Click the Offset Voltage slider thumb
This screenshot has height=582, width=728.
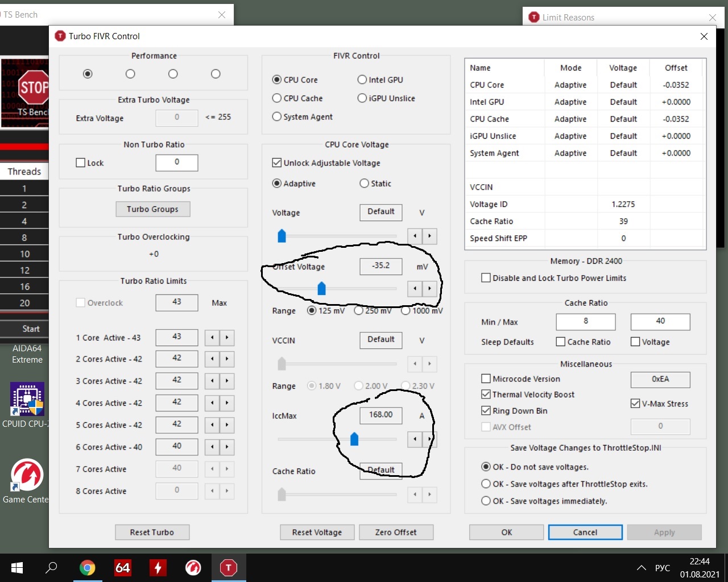[x=321, y=288]
